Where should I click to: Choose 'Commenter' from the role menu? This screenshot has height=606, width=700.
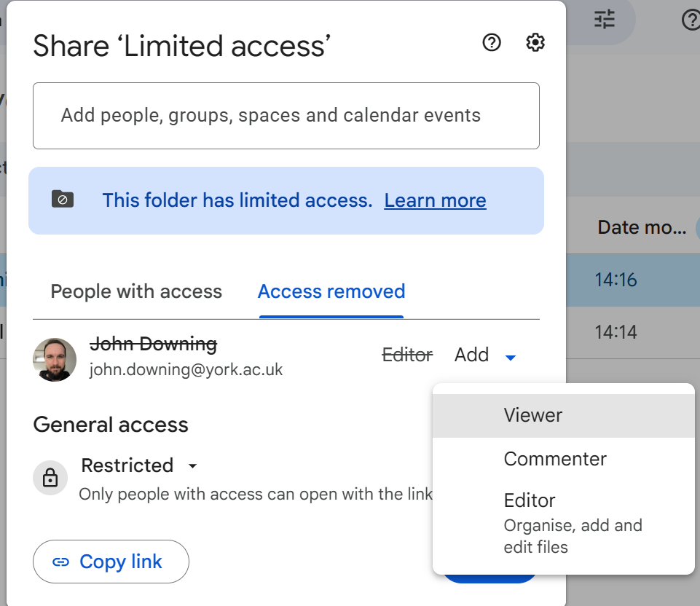point(555,459)
